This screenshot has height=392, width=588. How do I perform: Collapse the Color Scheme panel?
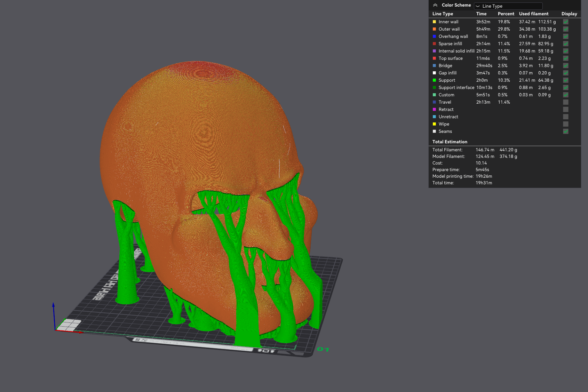click(435, 5)
